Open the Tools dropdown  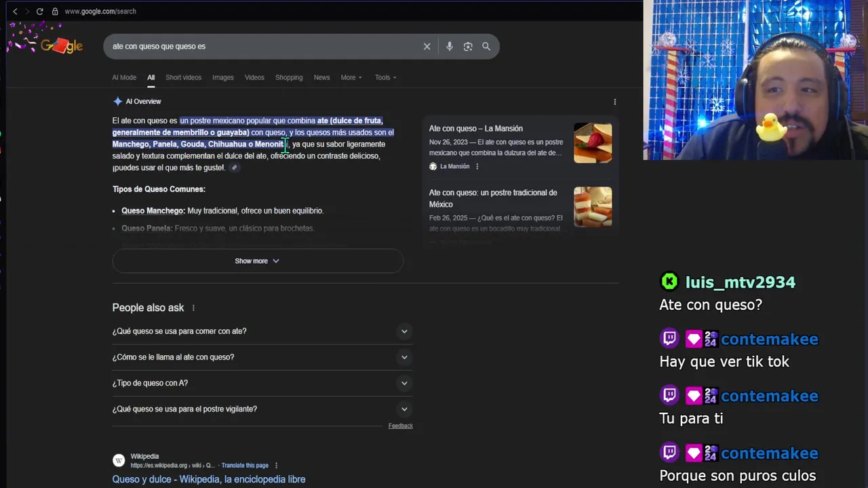pyautogui.click(x=386, y=77)
